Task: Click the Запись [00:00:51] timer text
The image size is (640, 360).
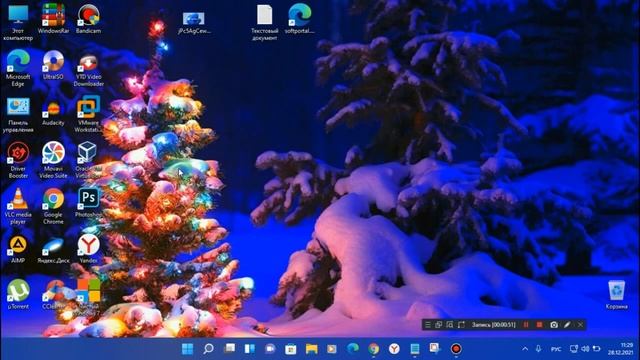Action: [x=493, y=325]
